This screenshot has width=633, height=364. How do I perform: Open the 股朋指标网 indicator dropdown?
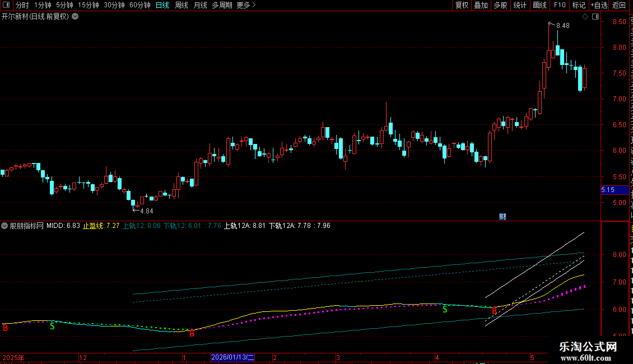click(x=4, y=226)
